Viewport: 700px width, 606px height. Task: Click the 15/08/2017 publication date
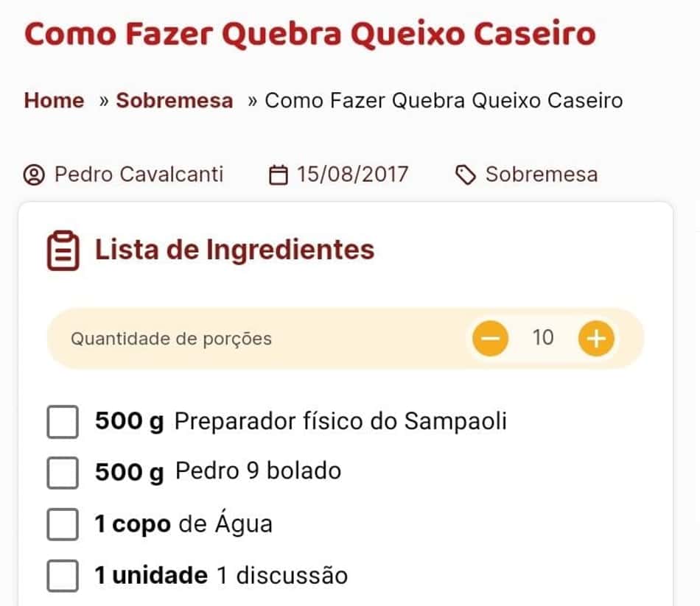click(353, 174)
